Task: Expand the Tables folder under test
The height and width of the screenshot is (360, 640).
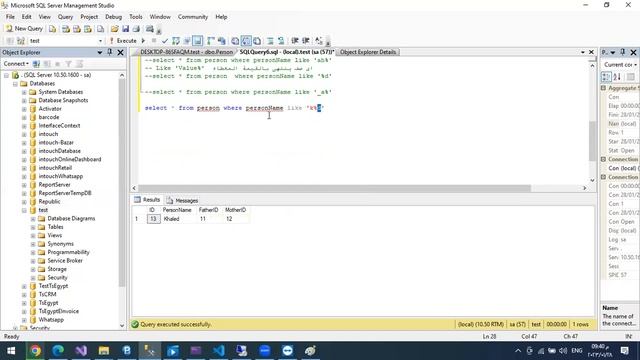Action: click(x=33, y=227)
